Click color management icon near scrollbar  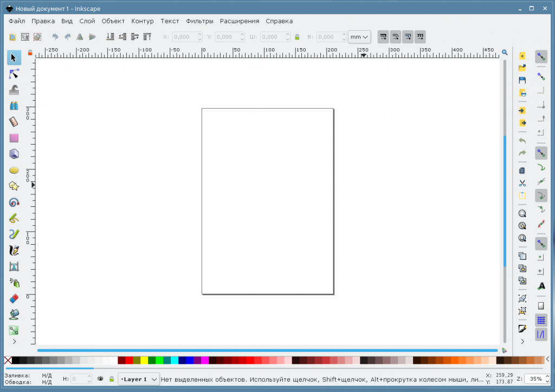[x=505, y=350]
